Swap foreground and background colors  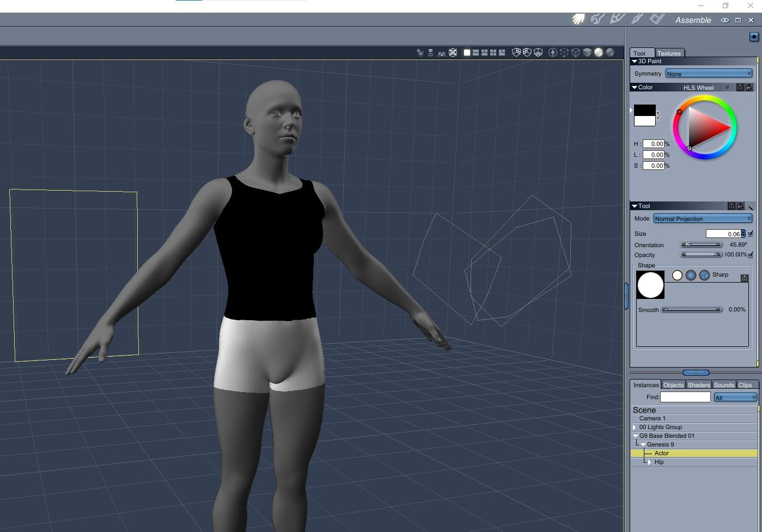tap(658, 115)
